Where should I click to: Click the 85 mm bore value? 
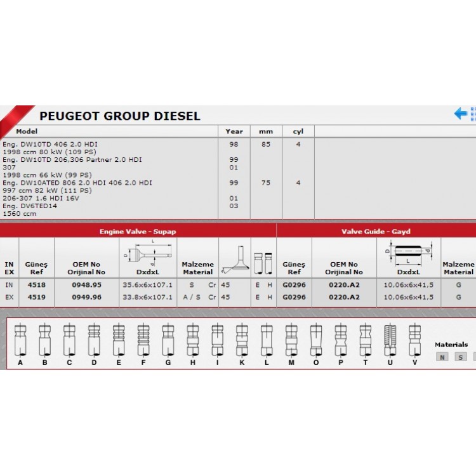coord(266,144)
